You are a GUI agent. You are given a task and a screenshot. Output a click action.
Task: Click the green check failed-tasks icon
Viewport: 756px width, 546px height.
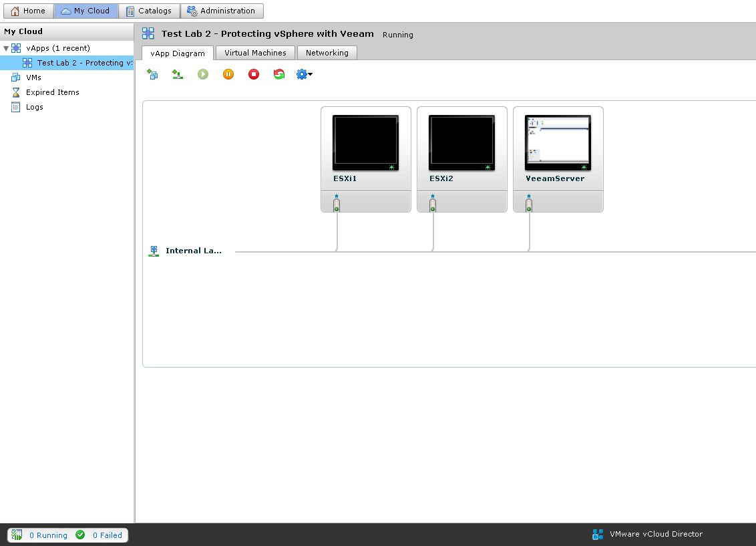81,535
